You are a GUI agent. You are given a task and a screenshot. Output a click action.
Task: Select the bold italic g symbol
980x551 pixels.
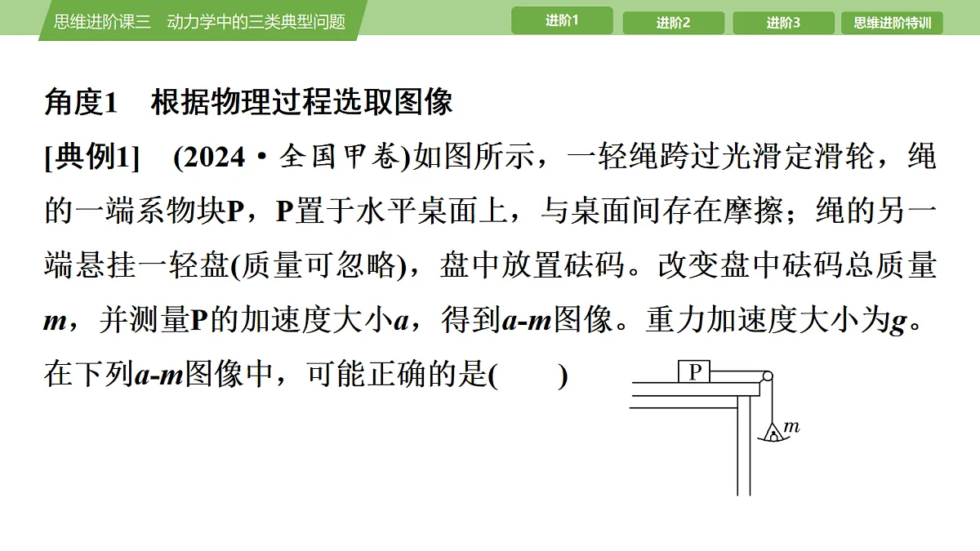point(898,322)
